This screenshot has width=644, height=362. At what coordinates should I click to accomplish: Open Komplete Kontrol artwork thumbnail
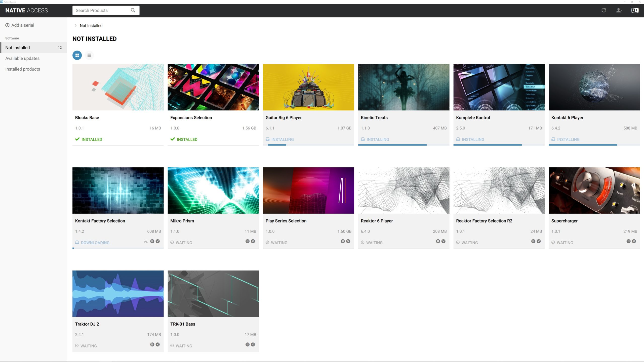coord(499,87)
